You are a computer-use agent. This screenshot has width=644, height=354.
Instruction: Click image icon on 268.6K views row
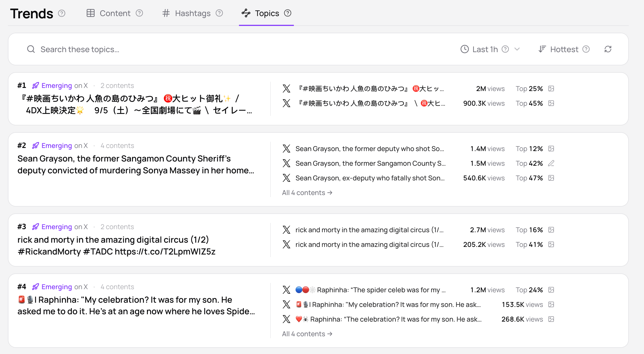tap(551, 319)
